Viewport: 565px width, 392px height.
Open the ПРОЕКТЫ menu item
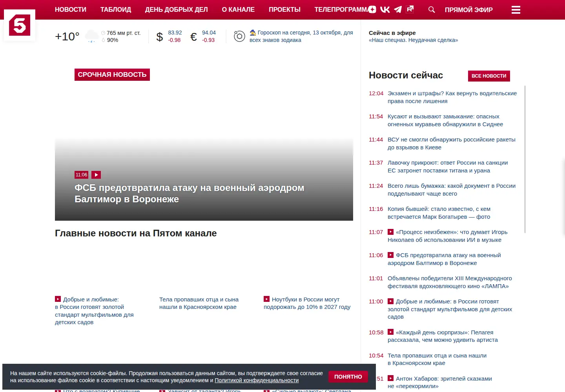pyautogui.click(x=284, y=9)
